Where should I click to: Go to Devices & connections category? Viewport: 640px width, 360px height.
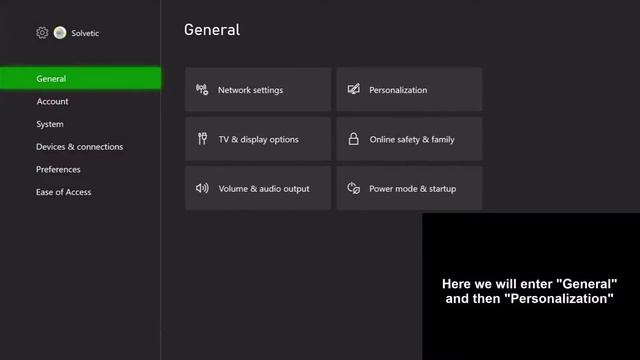click(80, 147)
